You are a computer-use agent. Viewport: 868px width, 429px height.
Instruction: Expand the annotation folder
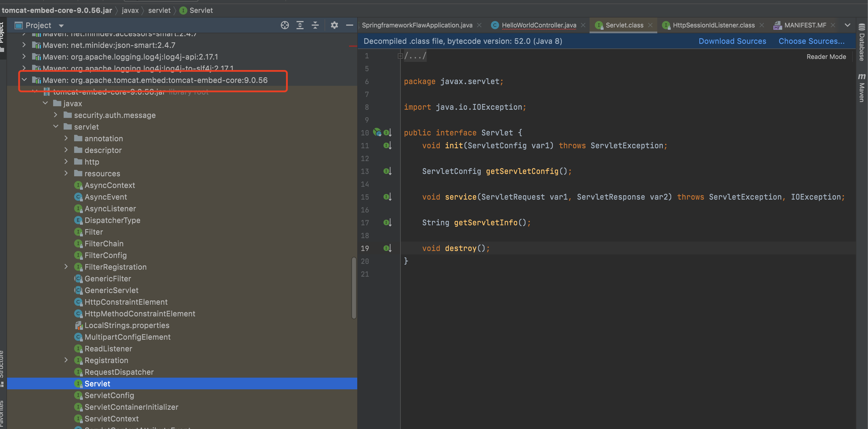tap(66, 139)
